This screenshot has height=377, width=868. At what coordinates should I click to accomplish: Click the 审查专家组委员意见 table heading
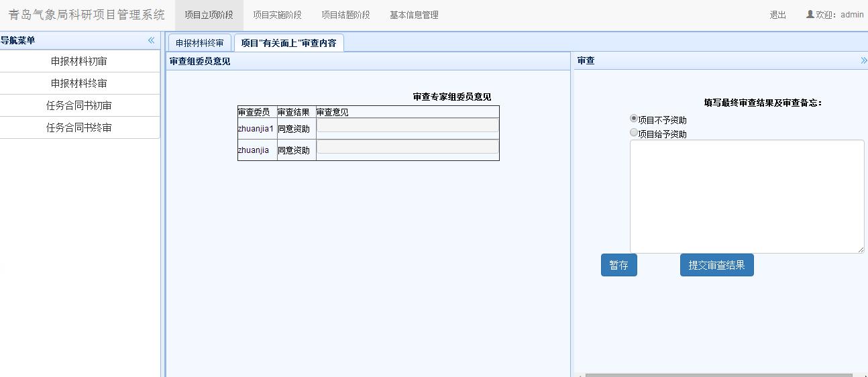coord(452,97)
